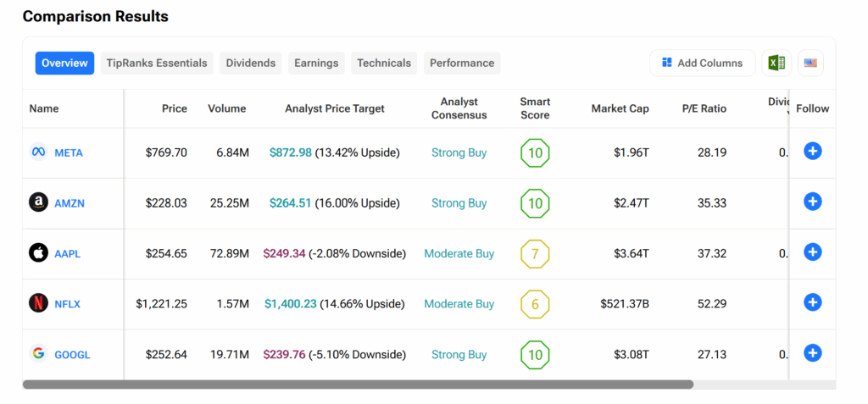The image size is (868, 404).
Task: Sort by the Smart Score header
Action: tap(535, 108)
